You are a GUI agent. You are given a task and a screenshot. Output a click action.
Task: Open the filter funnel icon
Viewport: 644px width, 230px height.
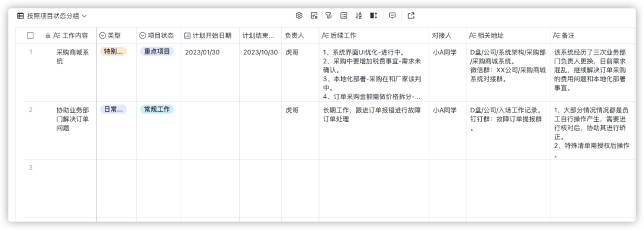tap(329, 16)
